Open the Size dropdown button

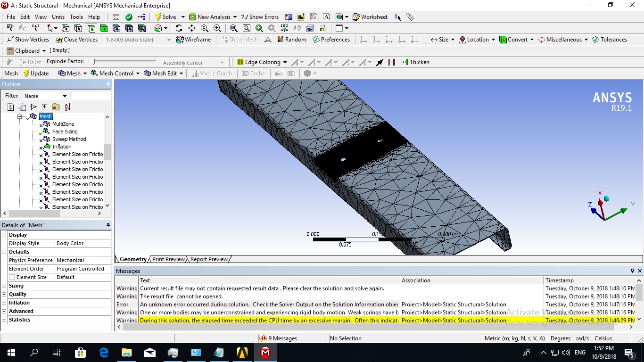pyautogui.click(x=443, y=40)
